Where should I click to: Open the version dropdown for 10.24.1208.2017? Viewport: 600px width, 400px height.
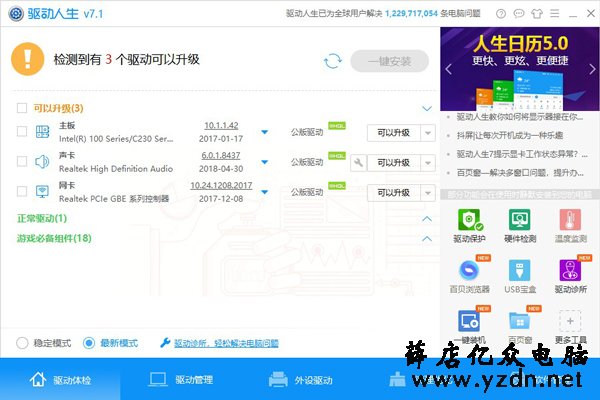264,192
